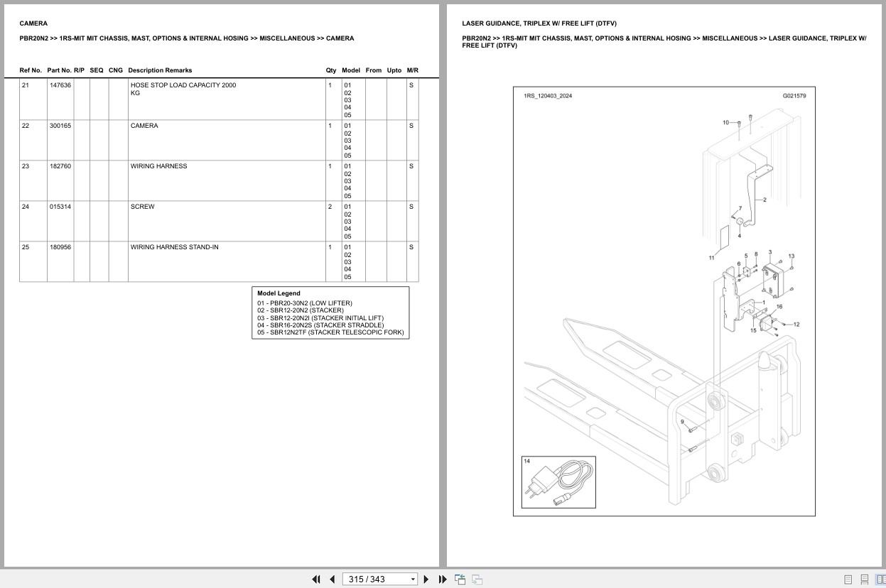Click the Model column header

tap(351, 70)
